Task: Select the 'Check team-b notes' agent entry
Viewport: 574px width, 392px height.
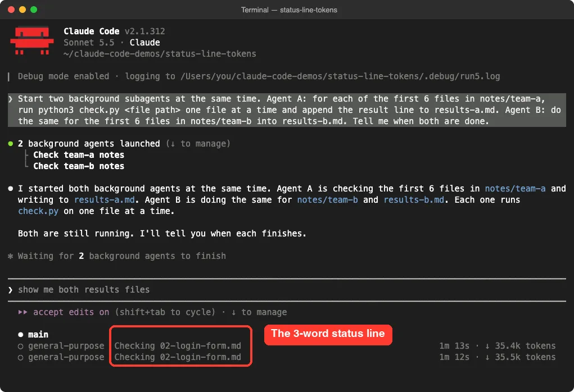Action: coord(79,166)
